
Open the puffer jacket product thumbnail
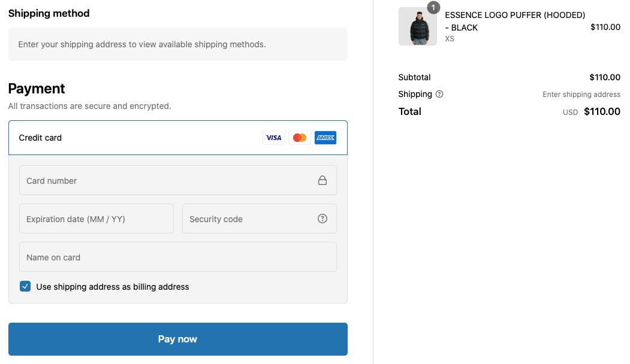click(417, 26)
